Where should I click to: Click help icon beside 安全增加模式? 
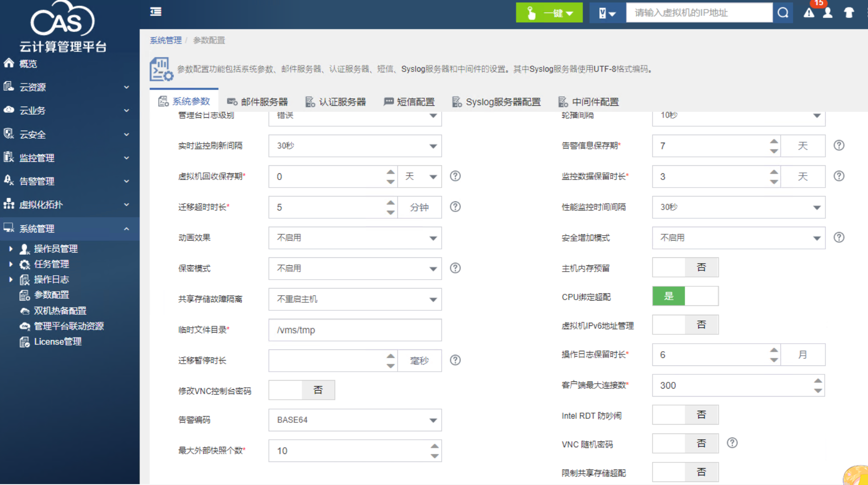click(x=839, y=237)
